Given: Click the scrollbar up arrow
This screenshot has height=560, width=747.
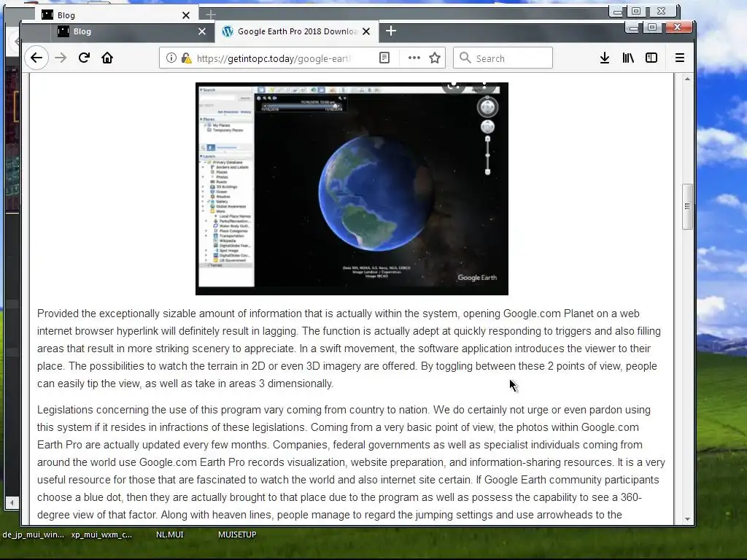Looking at the screenshot, I should [687, 79].
